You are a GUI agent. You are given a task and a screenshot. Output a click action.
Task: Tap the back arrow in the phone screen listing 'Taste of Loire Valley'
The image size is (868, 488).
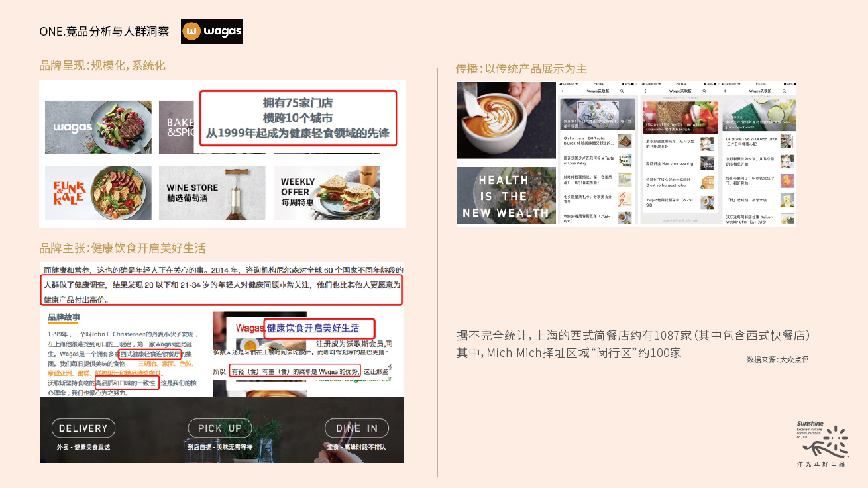click(x=562, y=91)
